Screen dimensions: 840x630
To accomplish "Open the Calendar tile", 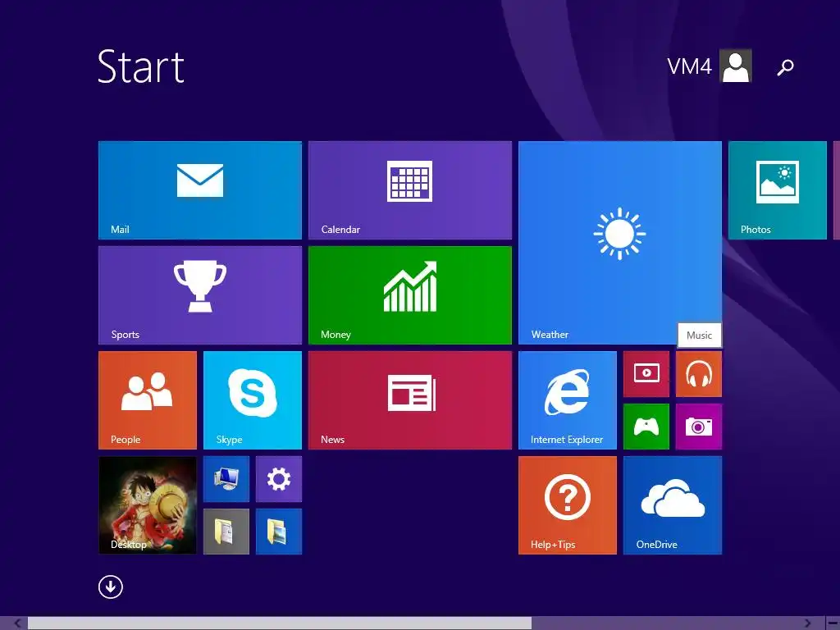I will 410,190.
